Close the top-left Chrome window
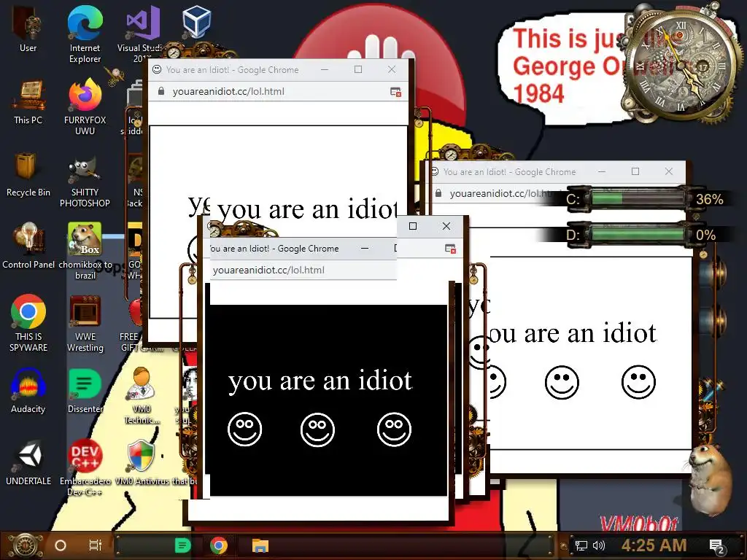The height and width of the screenshot is (560, 747). click(x=392, y=69)
